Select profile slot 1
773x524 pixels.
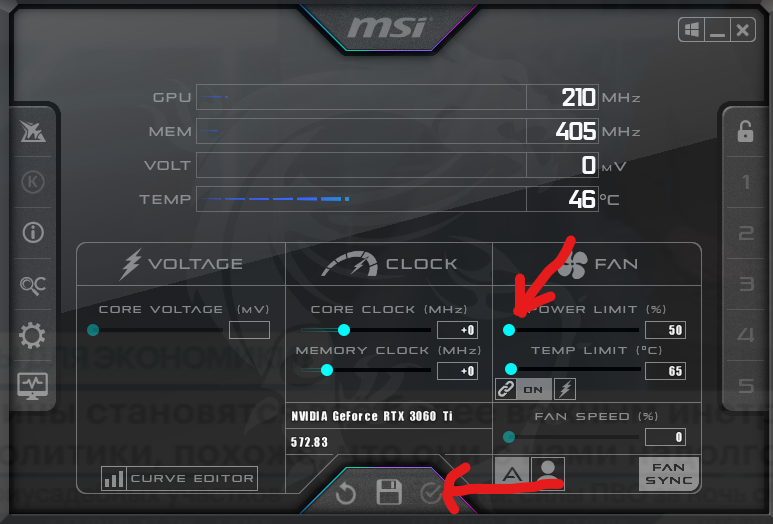pos(746,182)
